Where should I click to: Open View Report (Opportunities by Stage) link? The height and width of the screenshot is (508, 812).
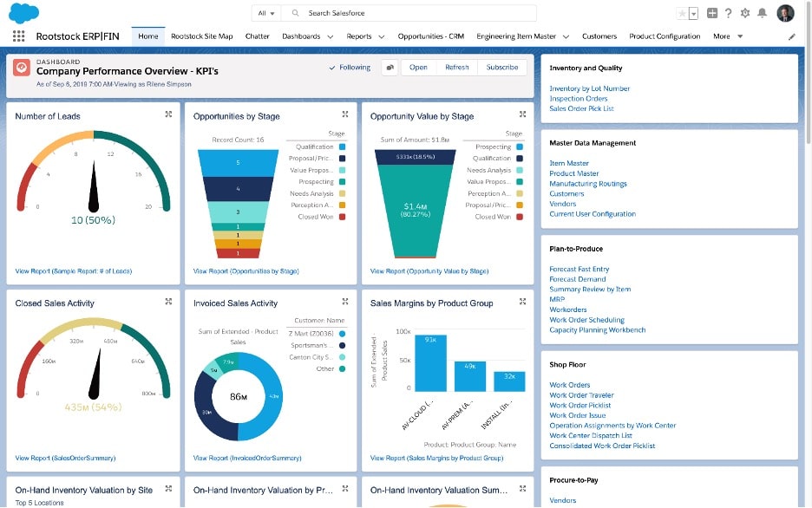246,271
